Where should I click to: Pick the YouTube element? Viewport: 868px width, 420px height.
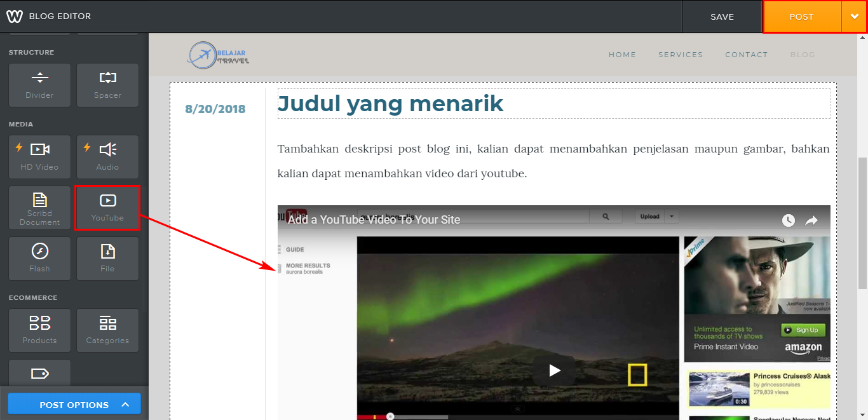pos(107,208)
